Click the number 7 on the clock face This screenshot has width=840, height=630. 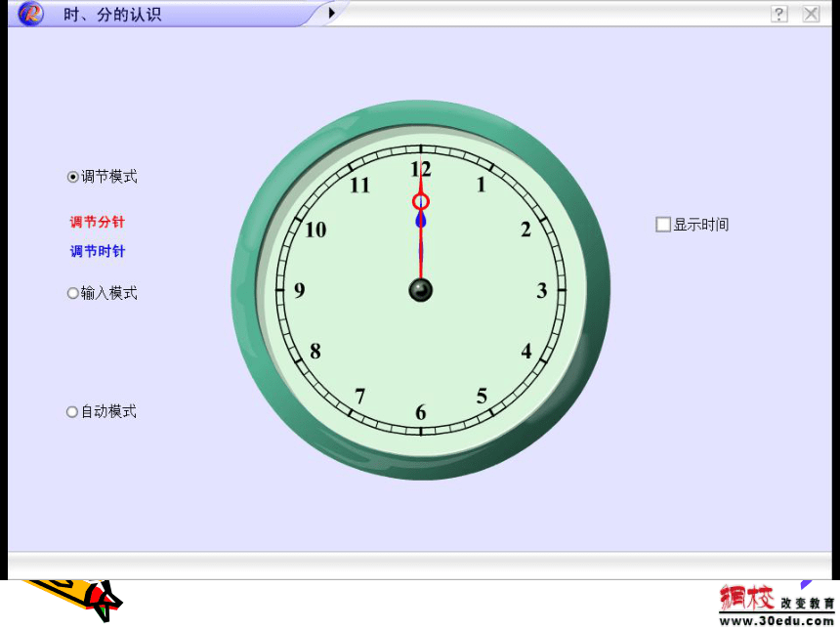pyautogui.click(x=360, y=397)
